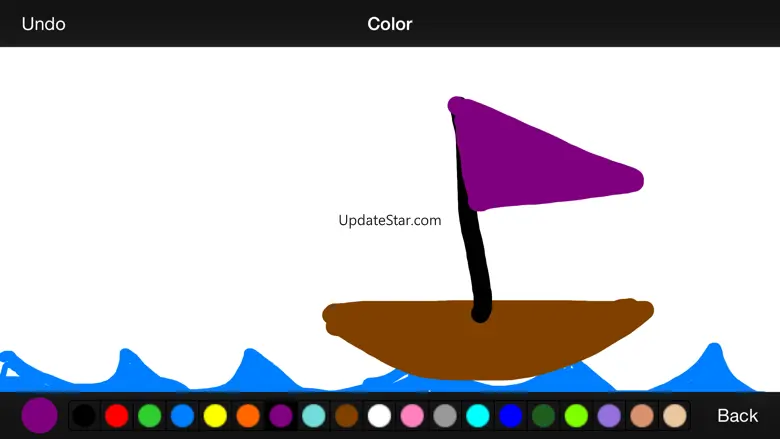This screenshot has height=439, width=780.
Task: Choose the dark green color swatch
Action: coord(544,416)
